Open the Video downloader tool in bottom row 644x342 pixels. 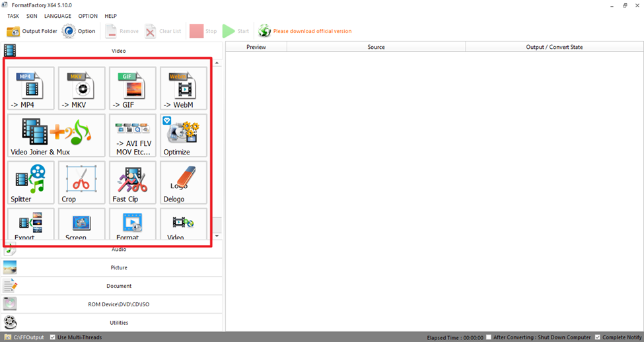[x=184, y=224]
